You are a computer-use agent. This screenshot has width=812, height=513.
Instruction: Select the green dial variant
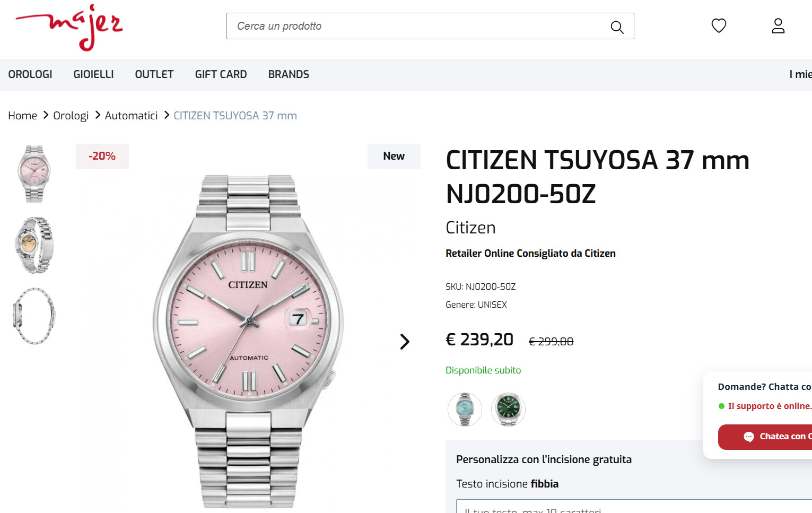pyautogui.click(x=508, y=409)
